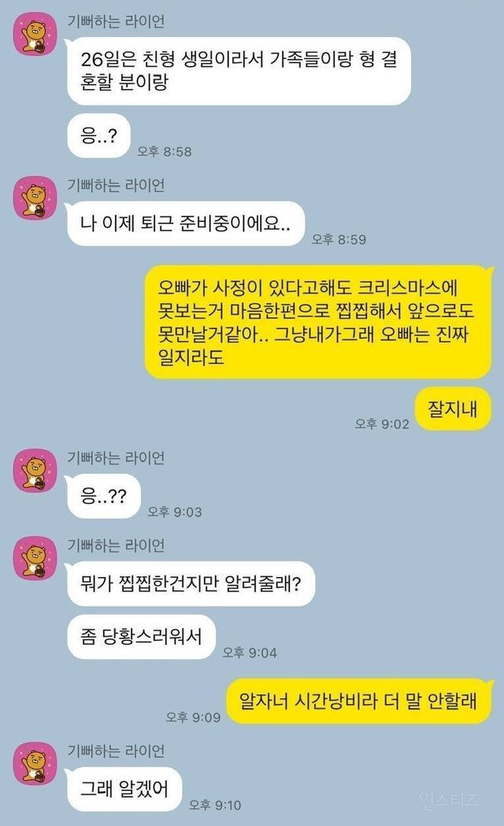504x826 pixels.
Task: Open avatar next to 그래 알겠어 bubble
Action: tap(35, 763)
